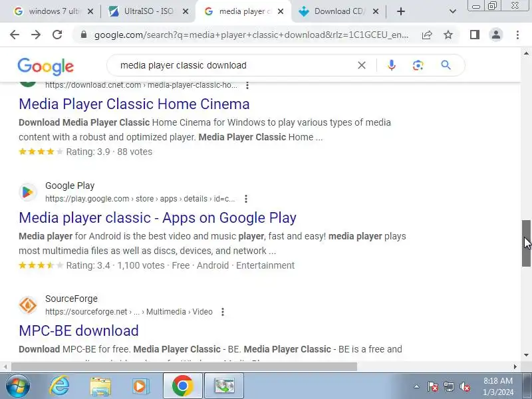The height and width of the screenshot is (399, 532).
Task: Open the network tray icon
Action: pyautogui.click(x=448, y=386)
